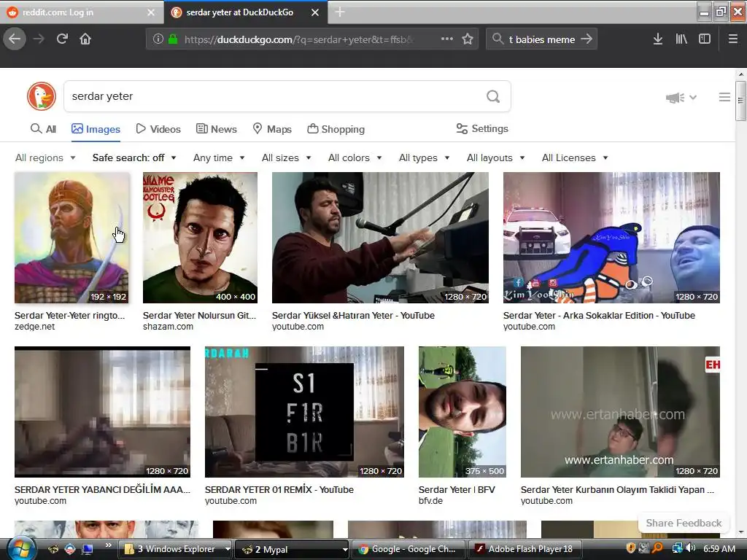The image size is (747, 560).
Task: Expand the Safe search: off dropdown
Action: click(134, 157)
